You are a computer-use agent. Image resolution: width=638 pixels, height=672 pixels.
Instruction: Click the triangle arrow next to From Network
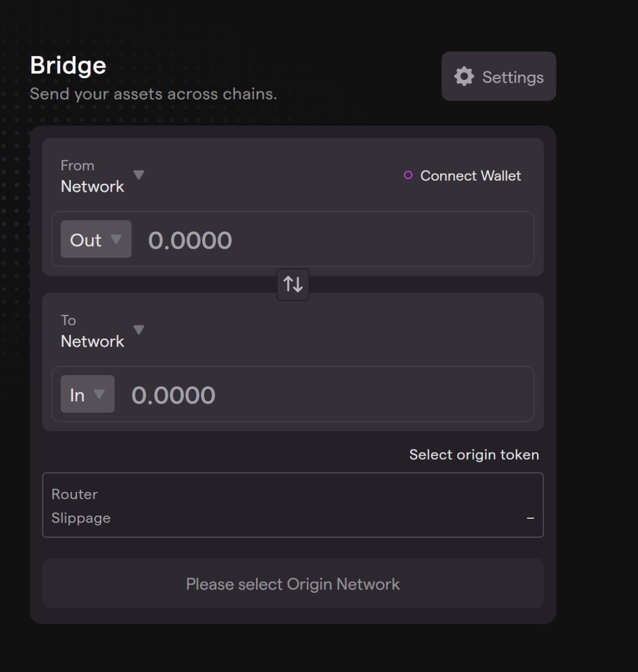[139, 175]
